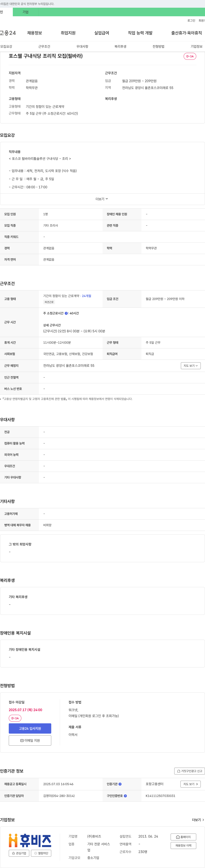
Task: Click job title 포스웰 구내식당 조리직 모집(필바라)
Action: 46,56
